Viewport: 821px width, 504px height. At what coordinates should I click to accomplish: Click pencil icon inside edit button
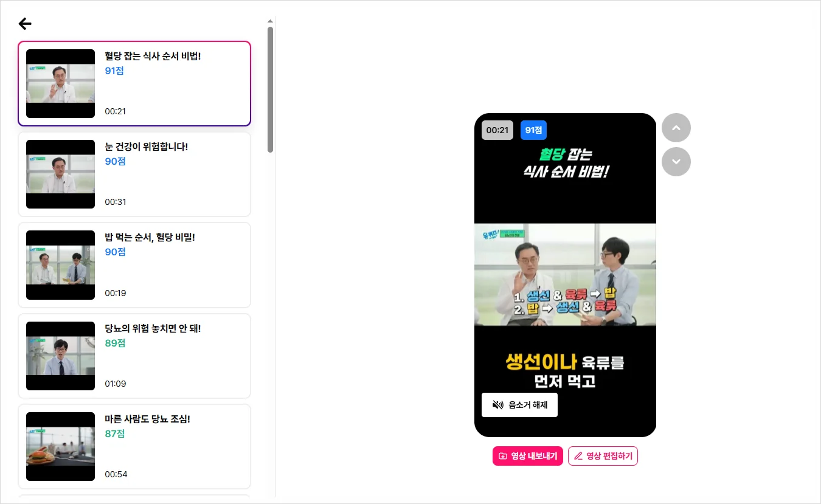click(x=578, y=456)
